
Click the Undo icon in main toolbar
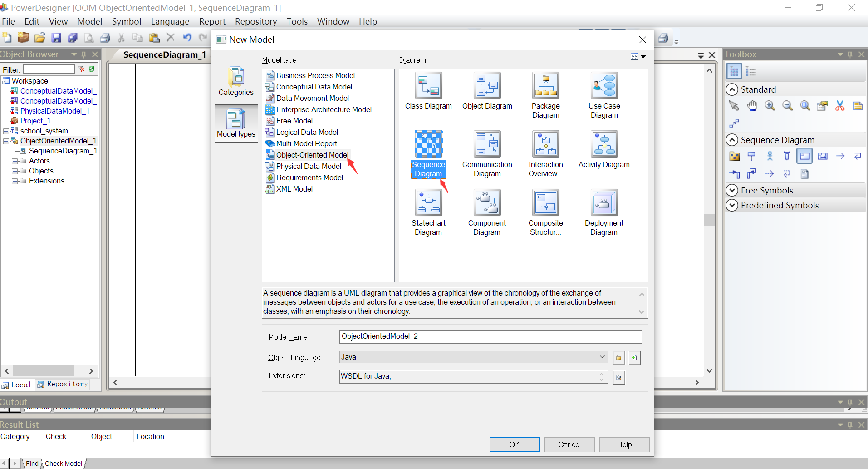point(187,38)
